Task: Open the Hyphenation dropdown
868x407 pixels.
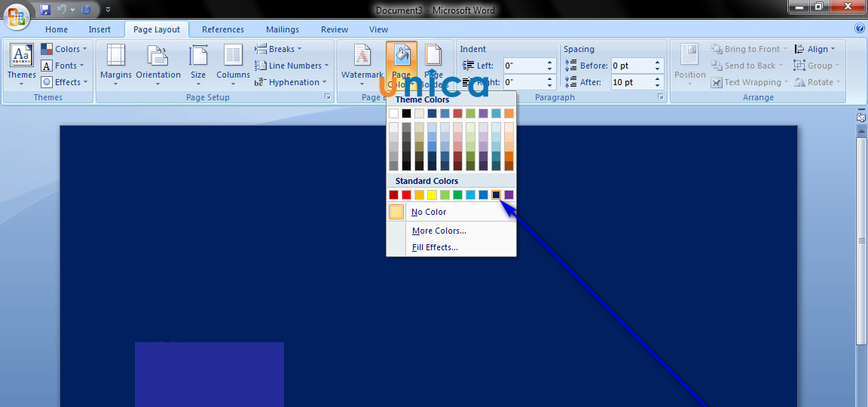Action: coord(291,82)
